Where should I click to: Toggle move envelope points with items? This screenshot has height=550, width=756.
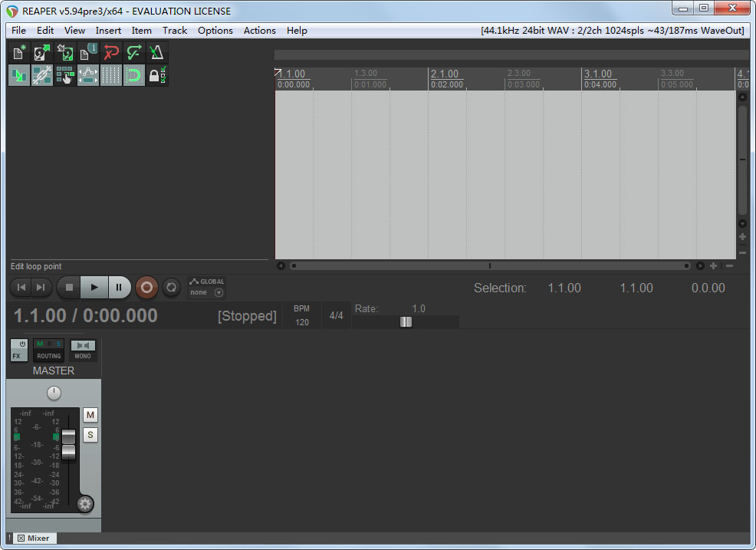pyautogui.click(x=88, y=75)
